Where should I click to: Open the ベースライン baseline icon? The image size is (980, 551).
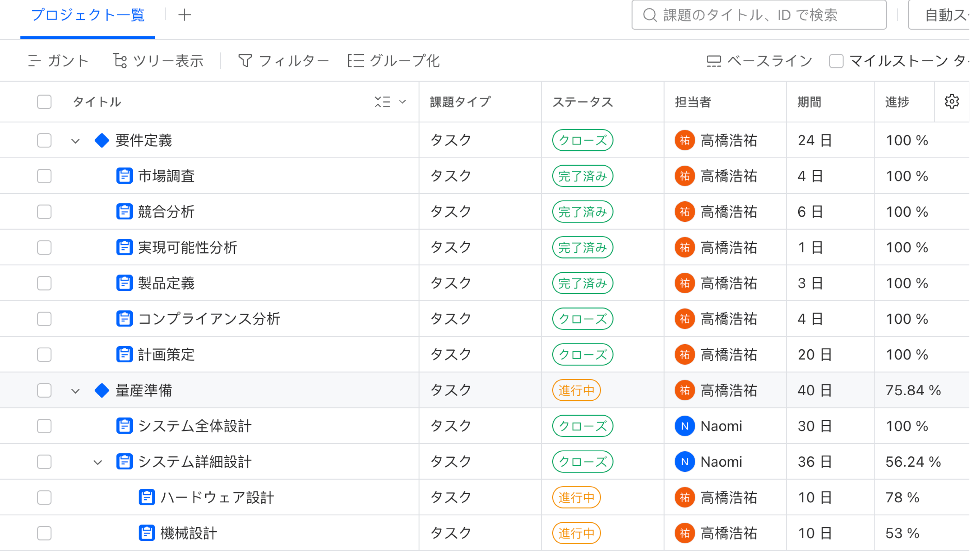pyautogui.click(x=714, y=61)
